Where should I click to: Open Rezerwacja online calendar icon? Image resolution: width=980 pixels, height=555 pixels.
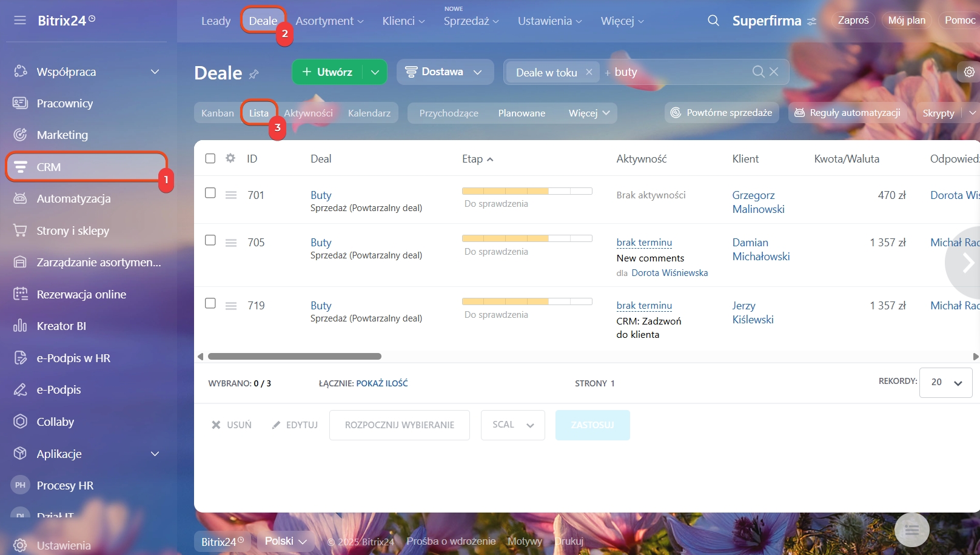pos(20,294)
